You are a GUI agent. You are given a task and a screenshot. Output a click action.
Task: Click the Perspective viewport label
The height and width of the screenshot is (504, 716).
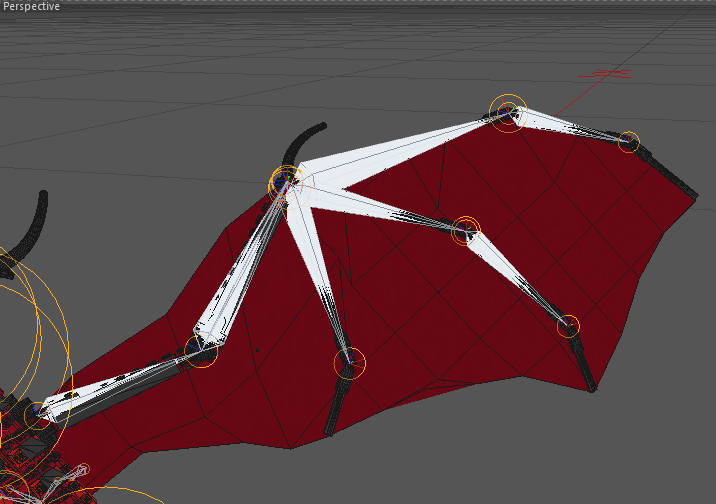(x=31, y=6)
